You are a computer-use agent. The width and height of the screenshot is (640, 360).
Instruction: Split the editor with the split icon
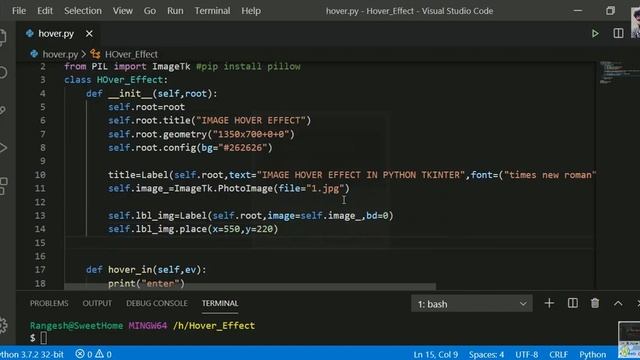pyautogui.click(x=618, y=33)
